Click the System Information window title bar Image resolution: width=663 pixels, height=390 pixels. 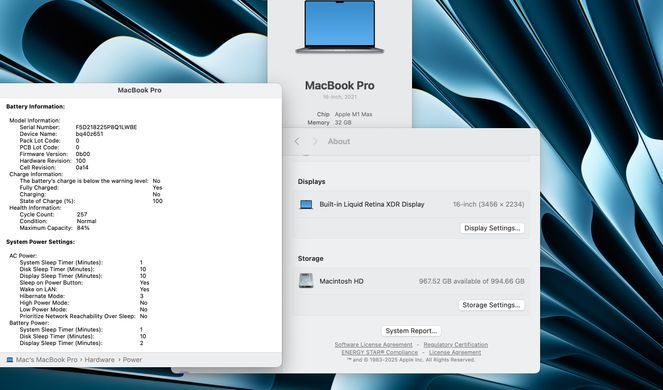tap(140, 90)
